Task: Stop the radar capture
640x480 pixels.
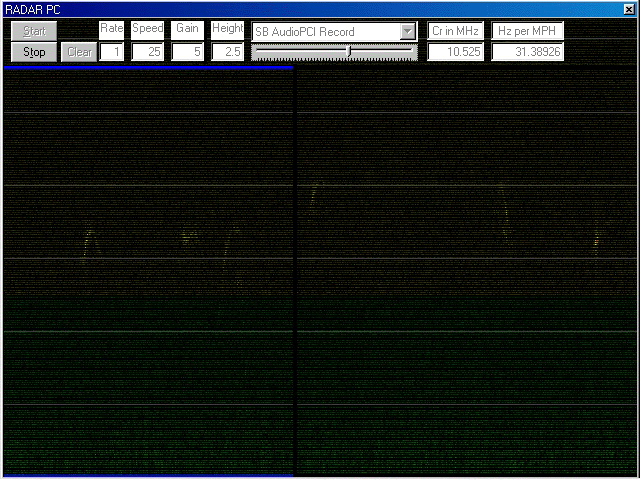Action: pos(34,52)
